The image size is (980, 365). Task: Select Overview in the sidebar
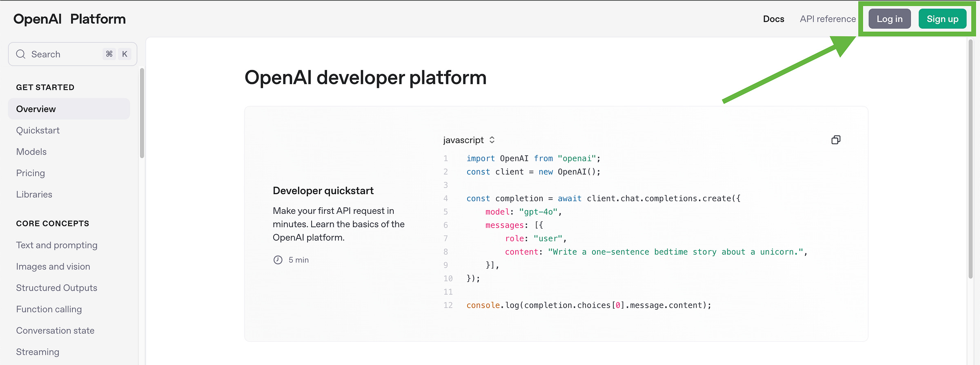69,109
